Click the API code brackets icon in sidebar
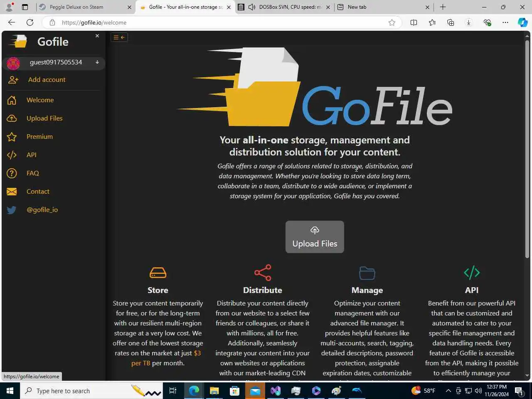 [12, 155]
